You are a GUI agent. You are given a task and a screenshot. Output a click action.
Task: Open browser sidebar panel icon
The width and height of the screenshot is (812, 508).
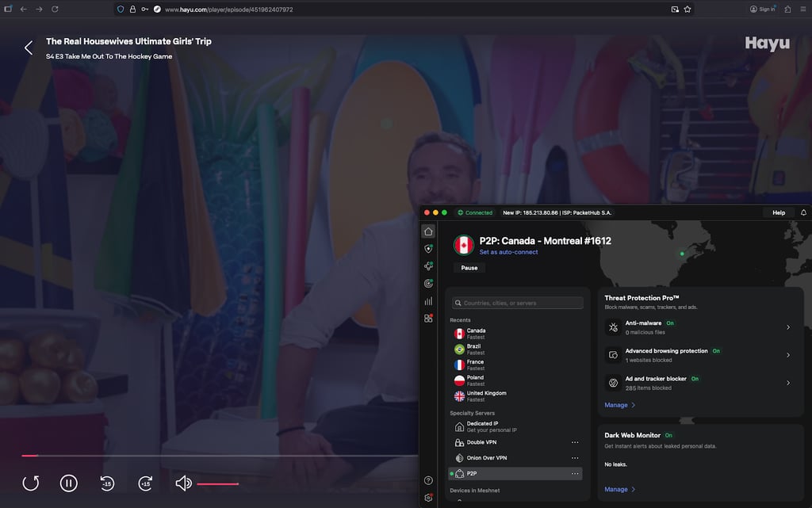pyautogui.click(x=8, y=10)
